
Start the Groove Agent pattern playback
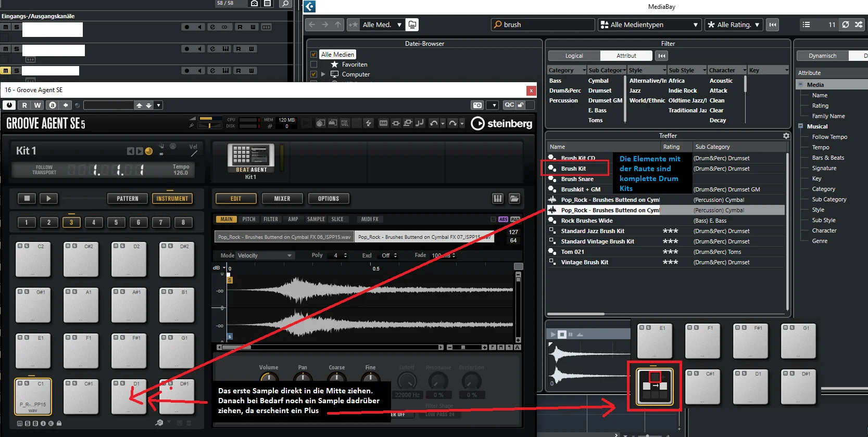(48, 198)
